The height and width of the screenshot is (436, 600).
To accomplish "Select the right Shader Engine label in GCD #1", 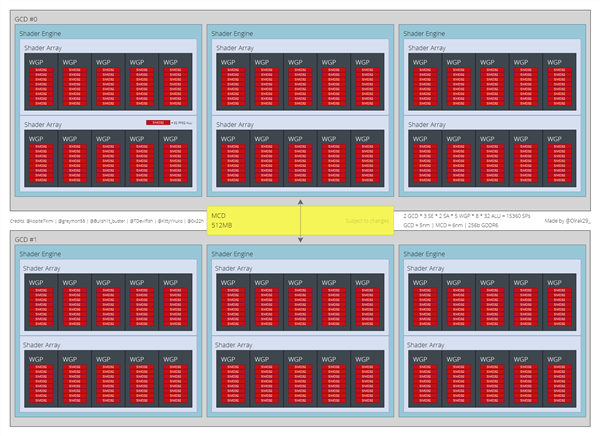I will click(x=426, y=254).
